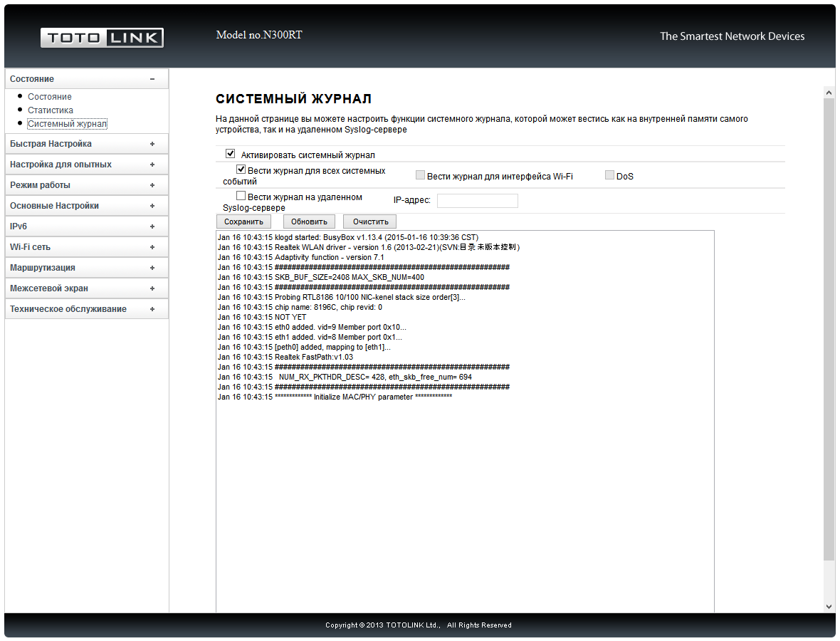Click the Сохранить button
Viewport: 840px width, 641px height.
[243, 222]
